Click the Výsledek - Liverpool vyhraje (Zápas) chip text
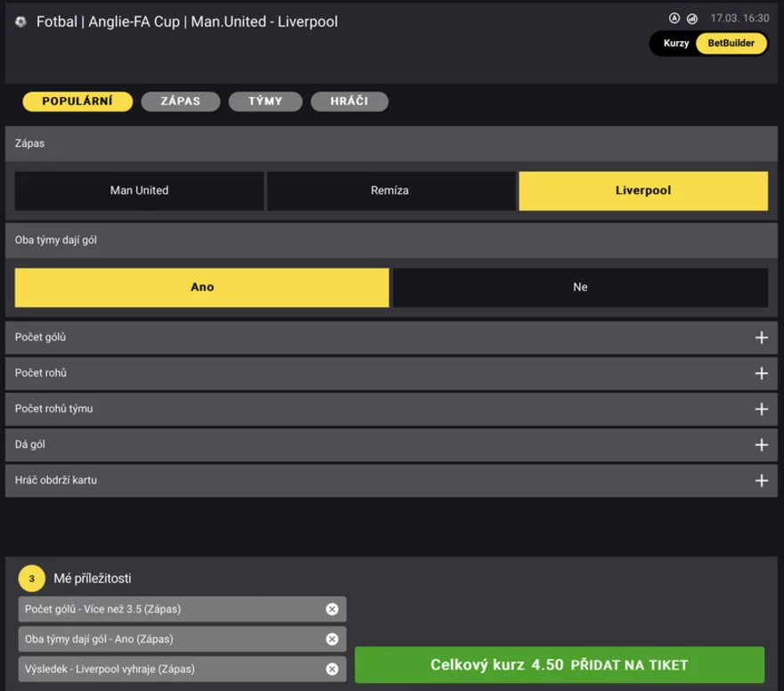 [x=110, y=669]
